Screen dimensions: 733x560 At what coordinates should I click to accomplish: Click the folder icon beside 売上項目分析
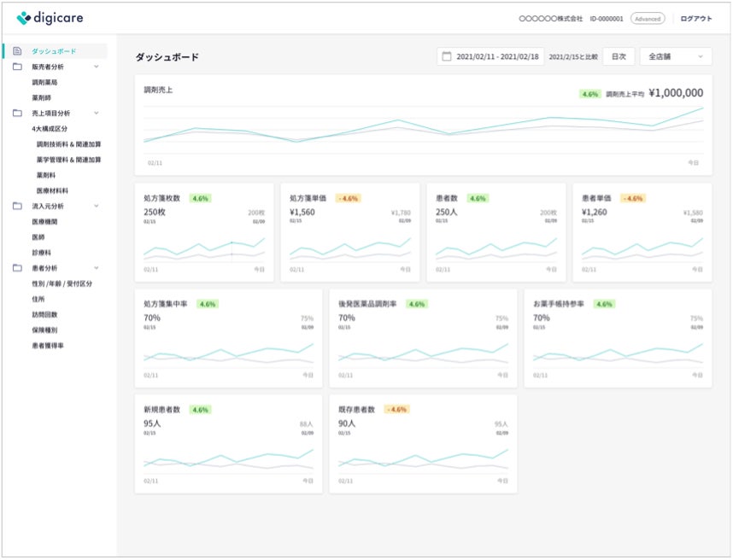coord(17,113)
